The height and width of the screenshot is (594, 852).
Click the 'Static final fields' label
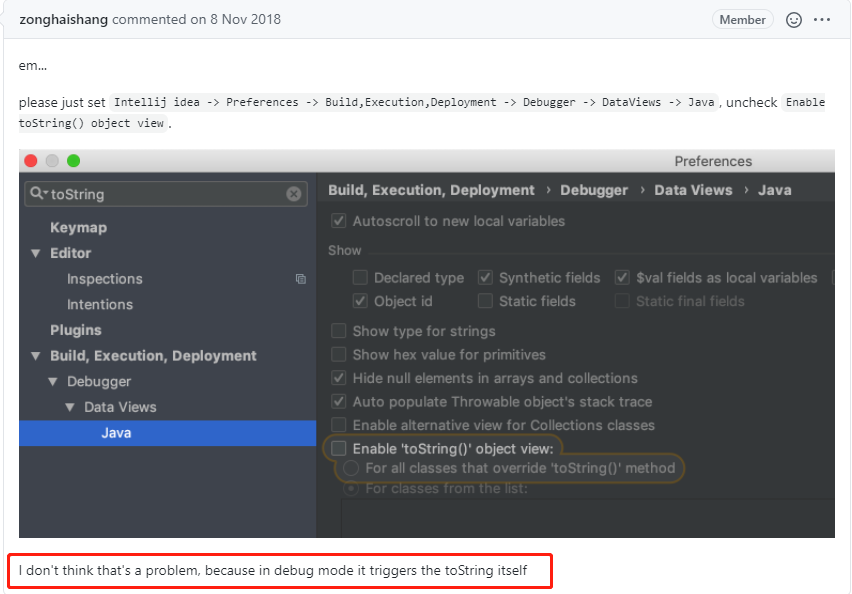coord(690,301)
